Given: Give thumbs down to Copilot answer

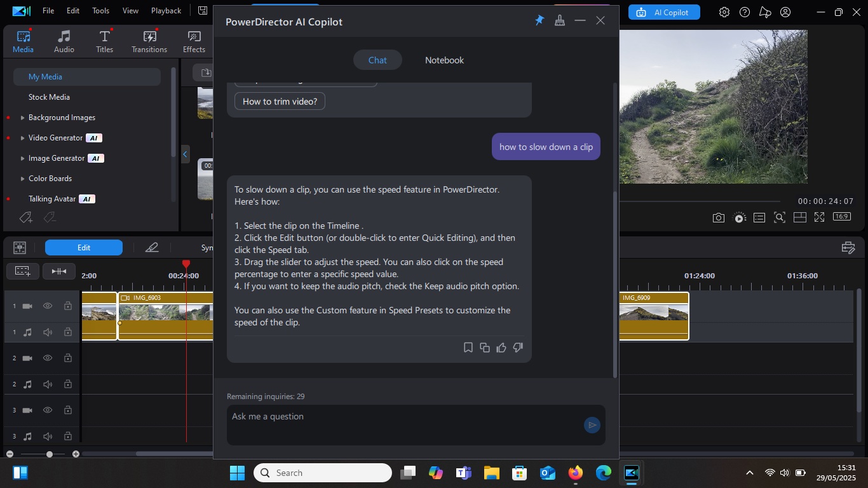Looking at the screenshot, I should [x=518, y=348].
